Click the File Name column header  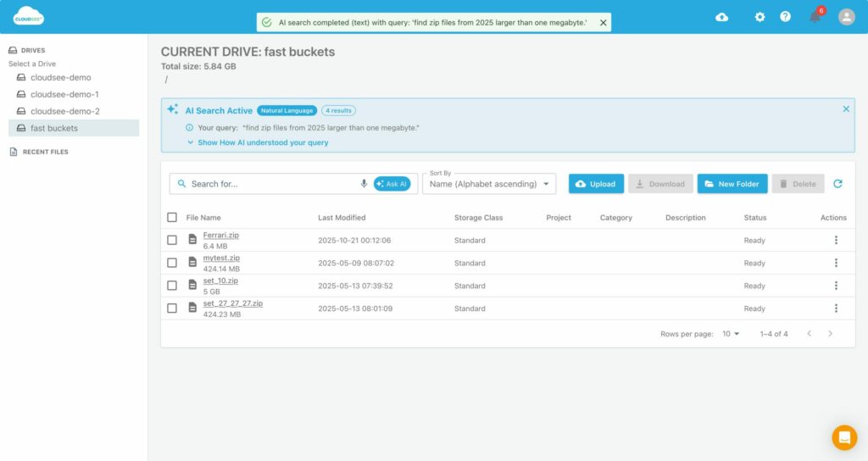coord(203,218)
